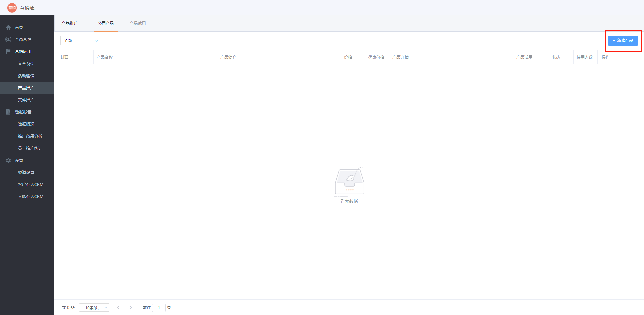Go to the previous page arrow

click(x=118, y=308)
